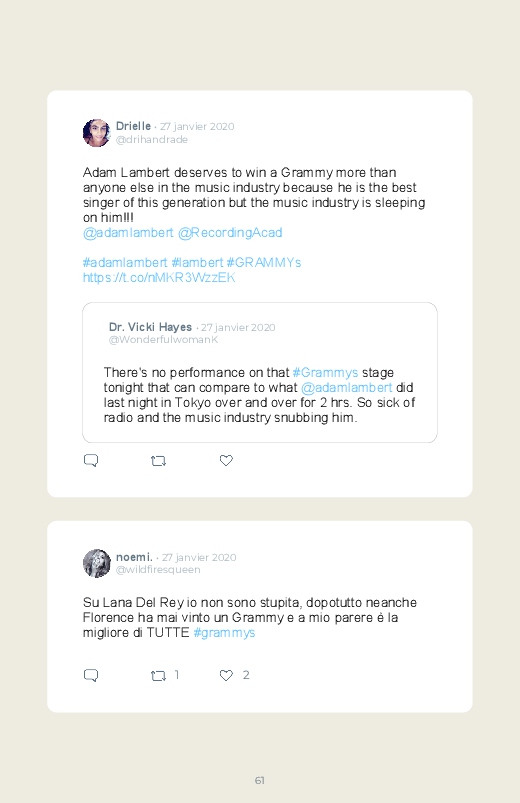Open the t.co/nMKR3WzzEK link
Image resolution: width=520 pixels, height=803 pixels.
159,278
